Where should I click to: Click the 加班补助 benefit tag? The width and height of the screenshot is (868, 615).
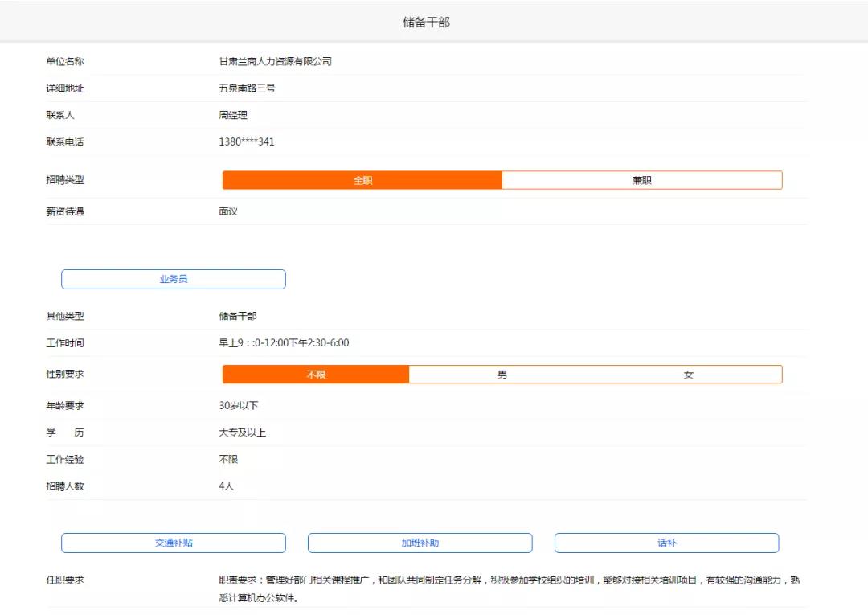pyautogui.click(x=420, y=543)
